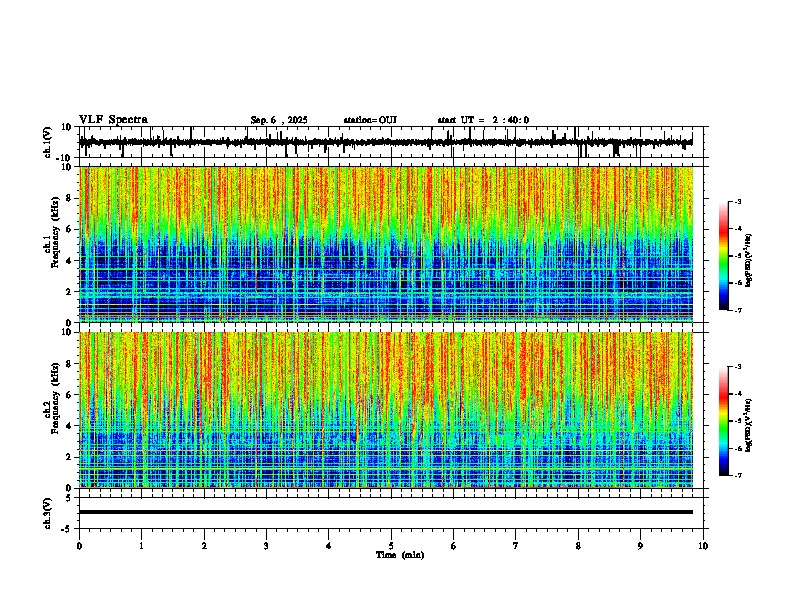This screenshot has width=792, height=612.
Task: Click time axis tick label '8'
Action: (578, 546)
